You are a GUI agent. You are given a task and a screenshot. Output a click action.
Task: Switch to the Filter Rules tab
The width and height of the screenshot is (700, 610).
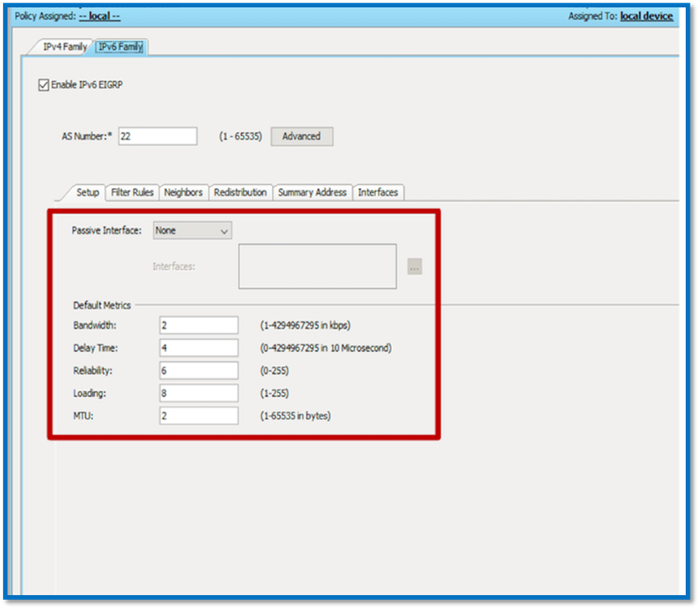point(133,193)
